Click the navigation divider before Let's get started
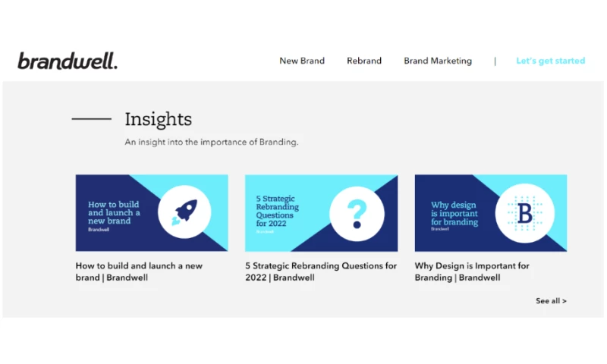 click(x=495, y=61)
